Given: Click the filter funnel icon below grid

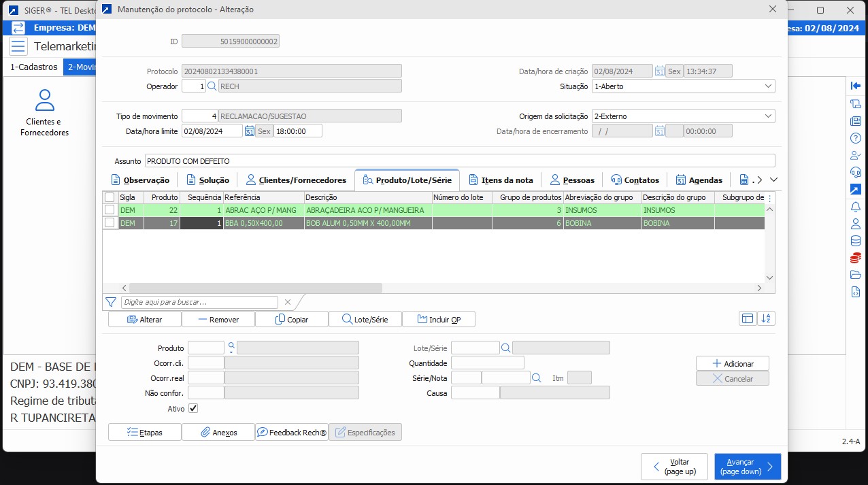Looking at the screenshot, I should click(x=111, y=302).
